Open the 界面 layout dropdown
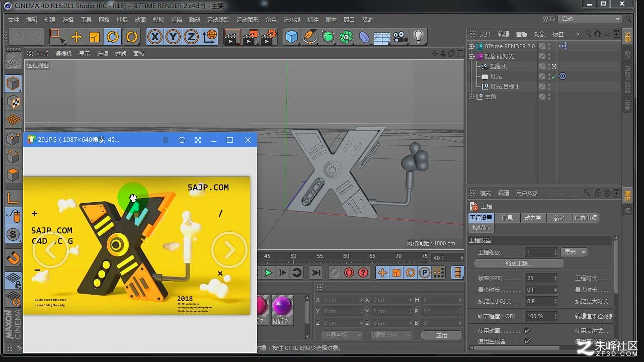This screenshot has height=362, width=644. (590, 19)
